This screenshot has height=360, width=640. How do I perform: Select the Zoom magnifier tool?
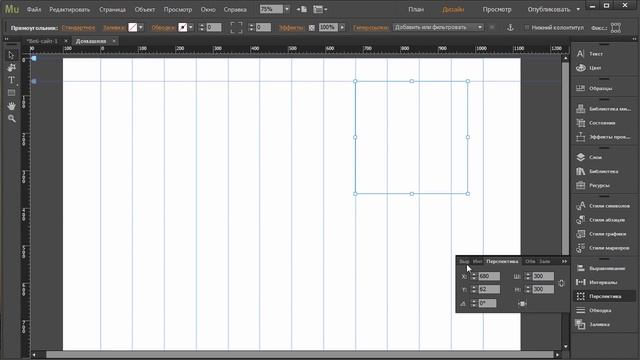[11, 118]
